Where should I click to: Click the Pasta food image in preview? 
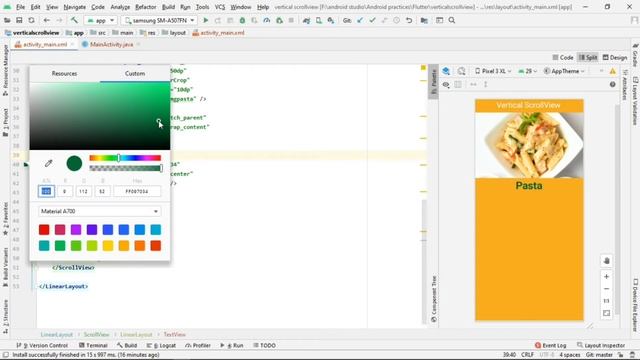(529, 145)
